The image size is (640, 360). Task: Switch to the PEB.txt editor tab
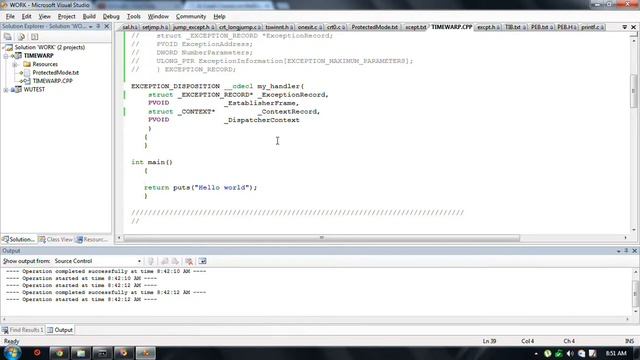tap(541, 27)
